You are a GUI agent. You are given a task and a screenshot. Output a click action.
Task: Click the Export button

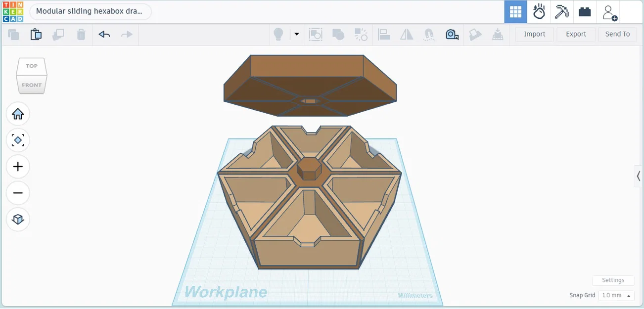tap(576, 34)
